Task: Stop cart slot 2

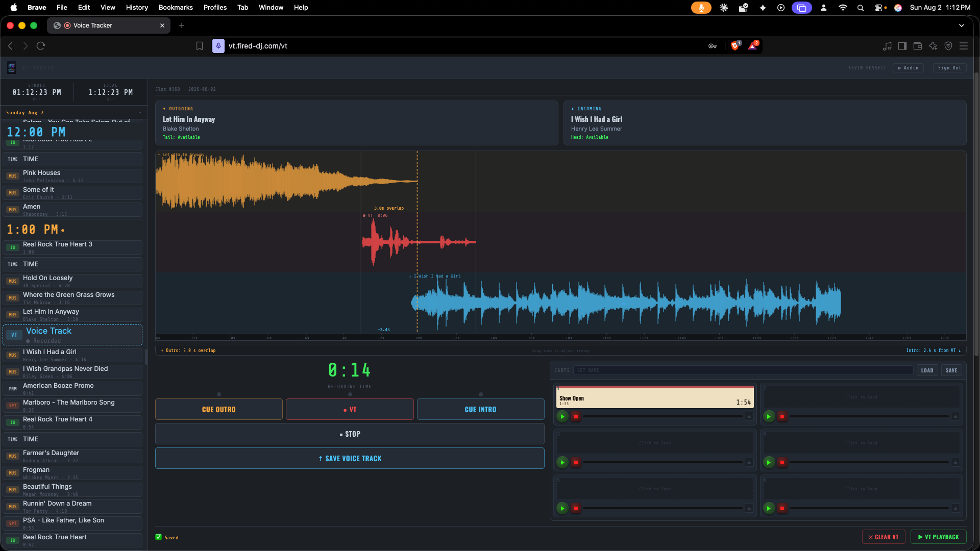Action: point(782,416)
